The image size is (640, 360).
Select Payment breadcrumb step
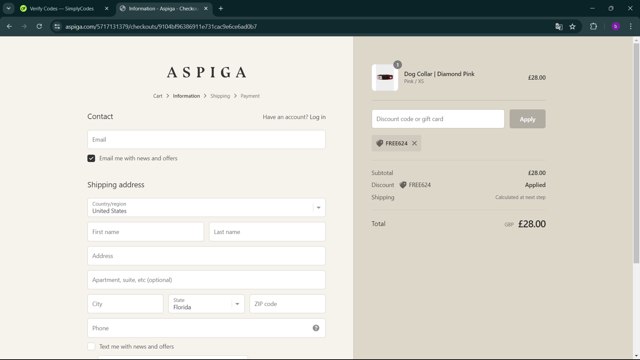[250, 96]
